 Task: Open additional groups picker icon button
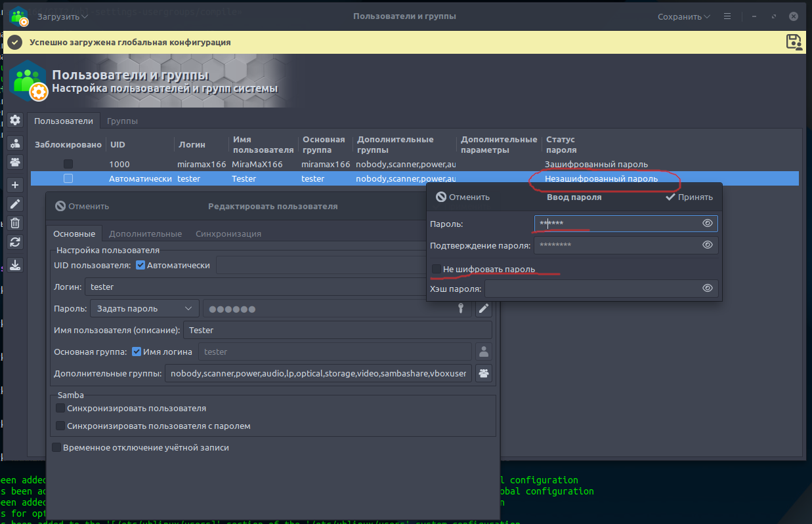tap(484, 373)
